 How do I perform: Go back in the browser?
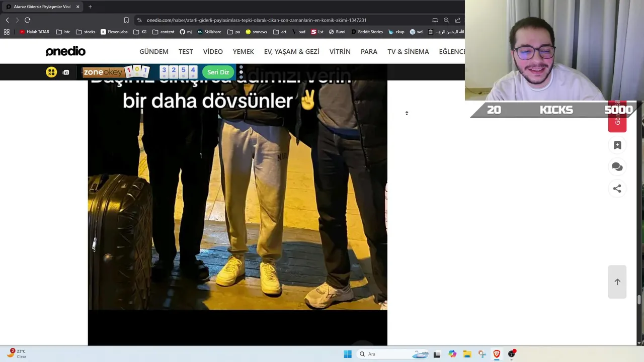tap(7, 20)
